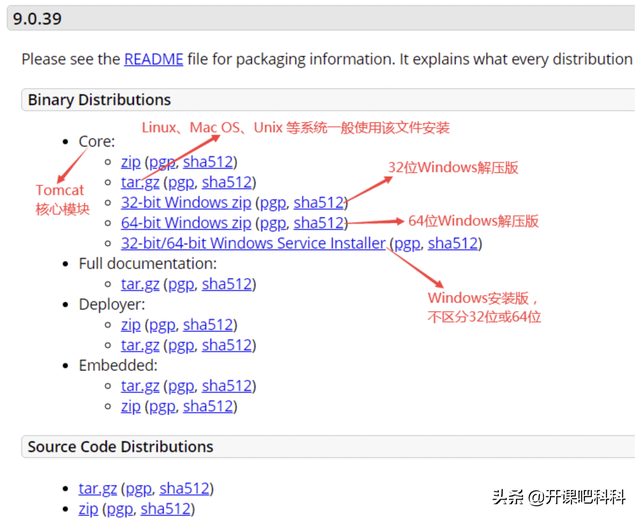Download the 64-bit Windows zip
The height and width of the screenshot is (520, 640).
click(186, 223)
